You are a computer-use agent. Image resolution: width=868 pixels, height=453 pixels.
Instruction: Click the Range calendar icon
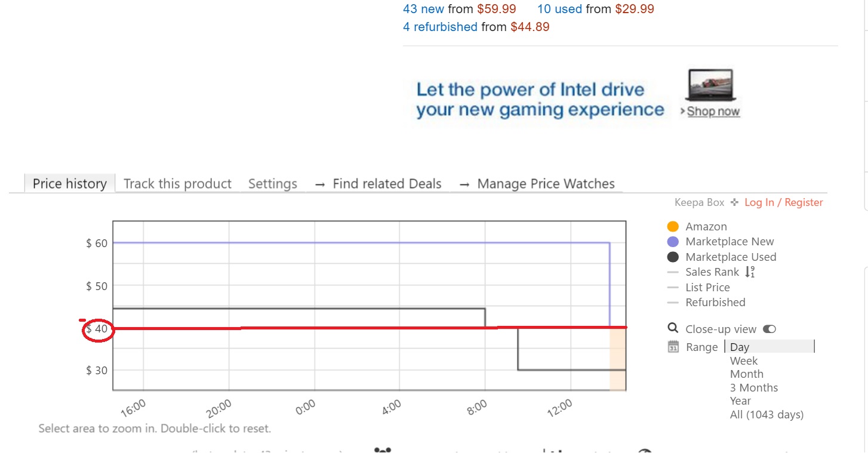673,347
